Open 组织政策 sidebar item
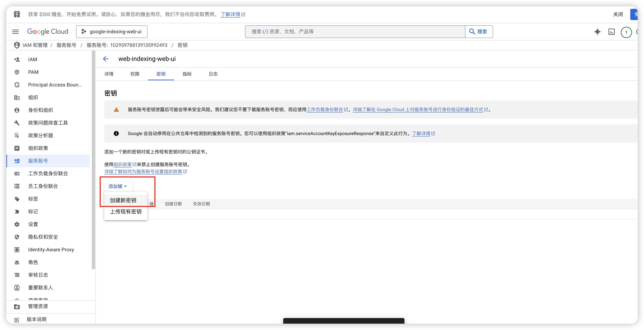This screenshot has width=644, height=330. [48, 148]
